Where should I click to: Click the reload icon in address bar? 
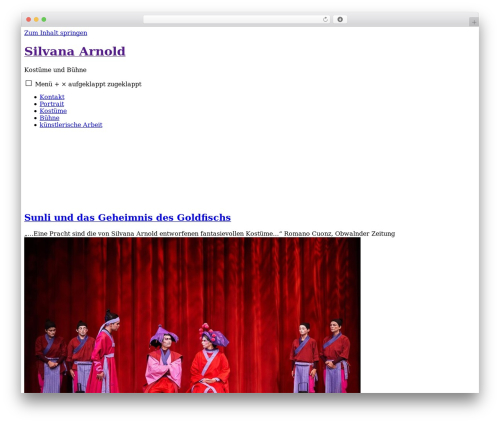pyautogui.click(x=325, y=20)
